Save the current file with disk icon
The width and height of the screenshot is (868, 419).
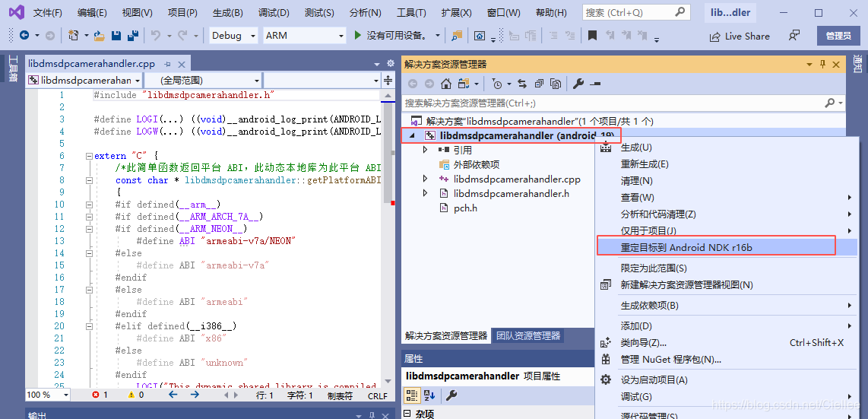(116, 36)
